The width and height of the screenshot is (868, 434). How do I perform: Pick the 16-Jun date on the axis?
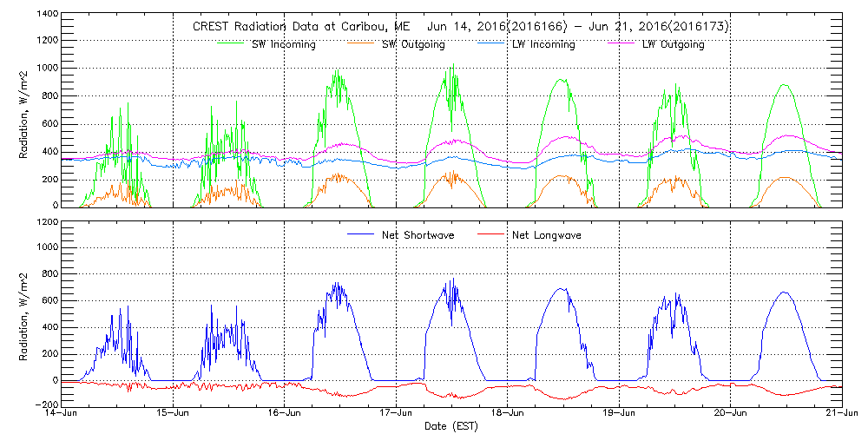pyautogui.click(x=285, y=415)
